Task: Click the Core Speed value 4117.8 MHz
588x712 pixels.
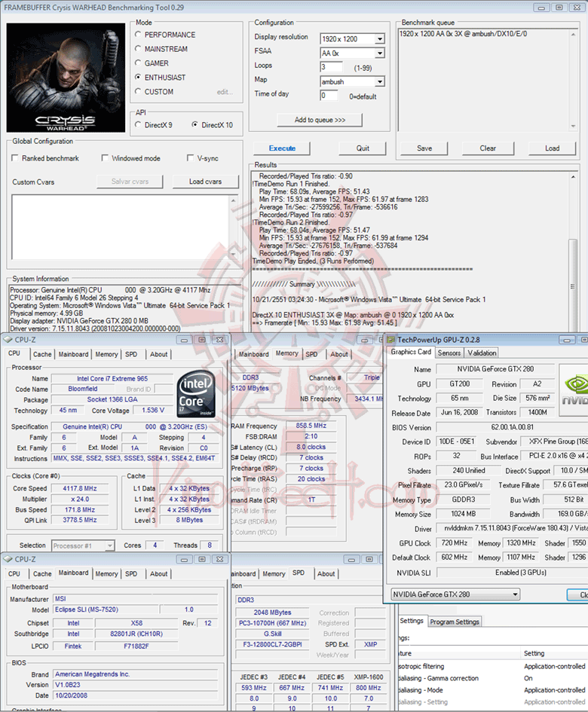Action: 79,488
